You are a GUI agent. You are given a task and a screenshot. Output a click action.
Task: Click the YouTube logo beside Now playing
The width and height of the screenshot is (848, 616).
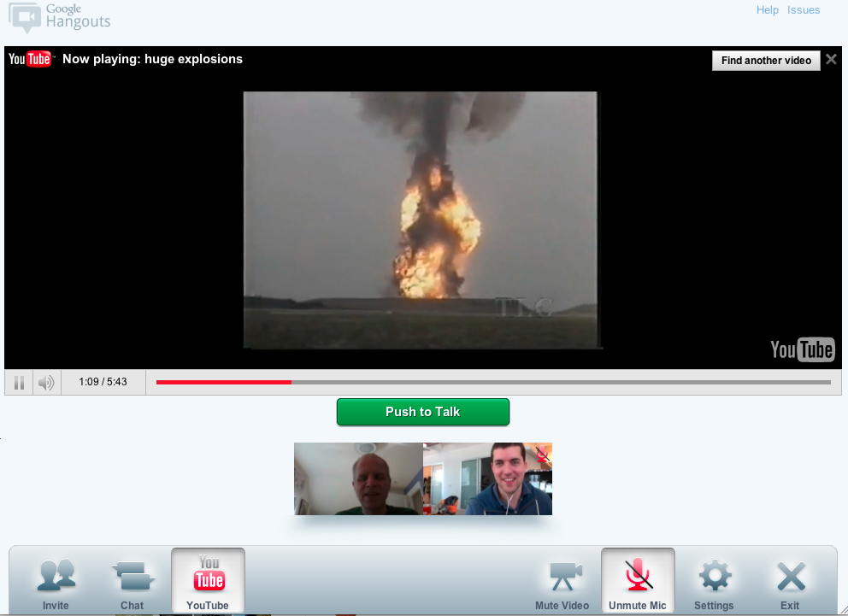coord(30,59)
